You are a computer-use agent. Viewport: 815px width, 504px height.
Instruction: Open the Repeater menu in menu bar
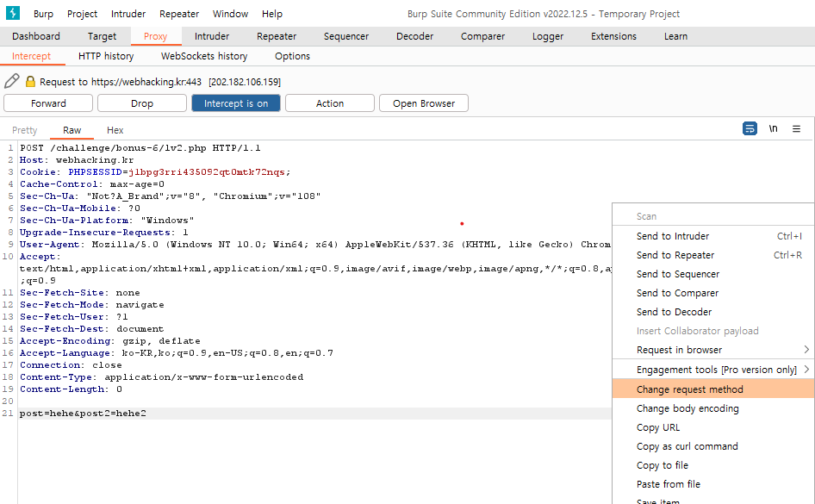(179, 14)
